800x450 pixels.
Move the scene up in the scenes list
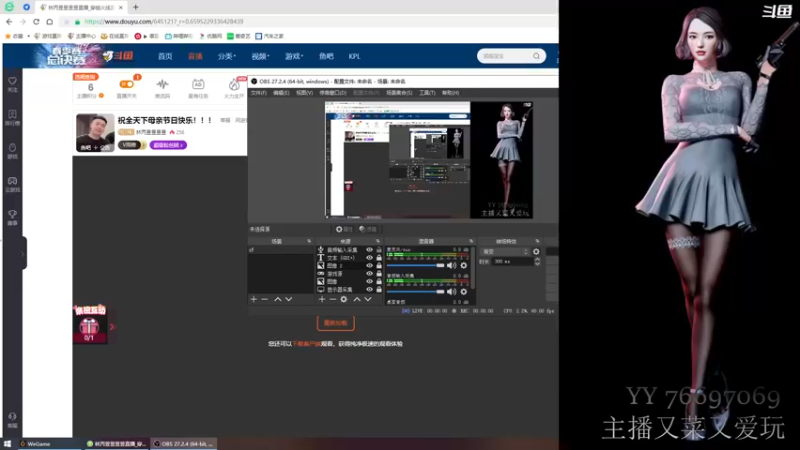point(278,299)
